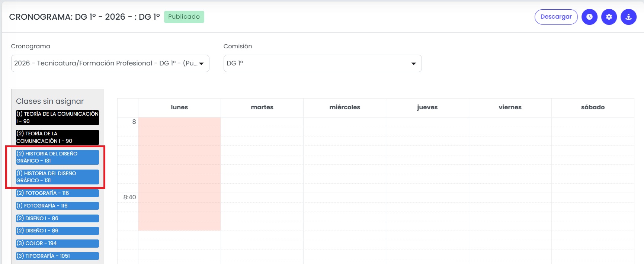Click the person-on-pin round icon button

[628, 17]
